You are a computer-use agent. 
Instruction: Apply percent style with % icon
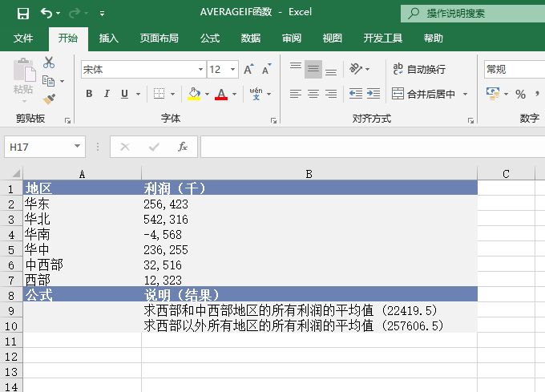[520, 94]
